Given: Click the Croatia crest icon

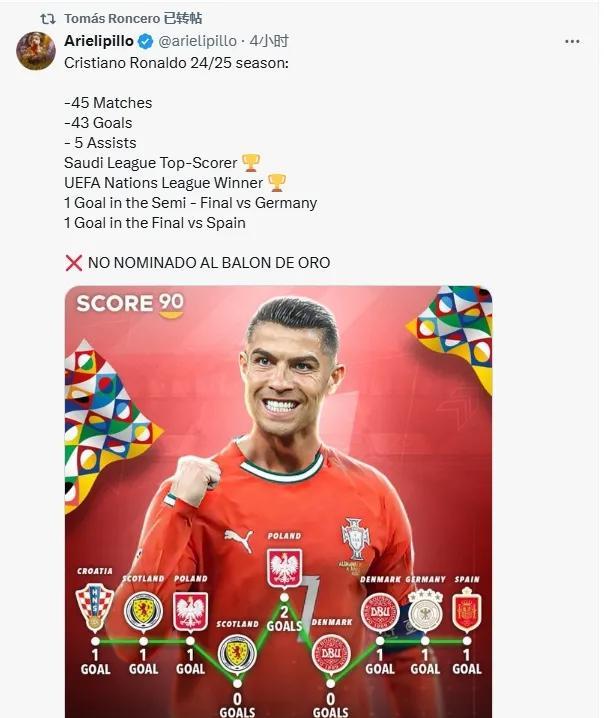Looking at the screenshot, I should [x=95, y=607].
